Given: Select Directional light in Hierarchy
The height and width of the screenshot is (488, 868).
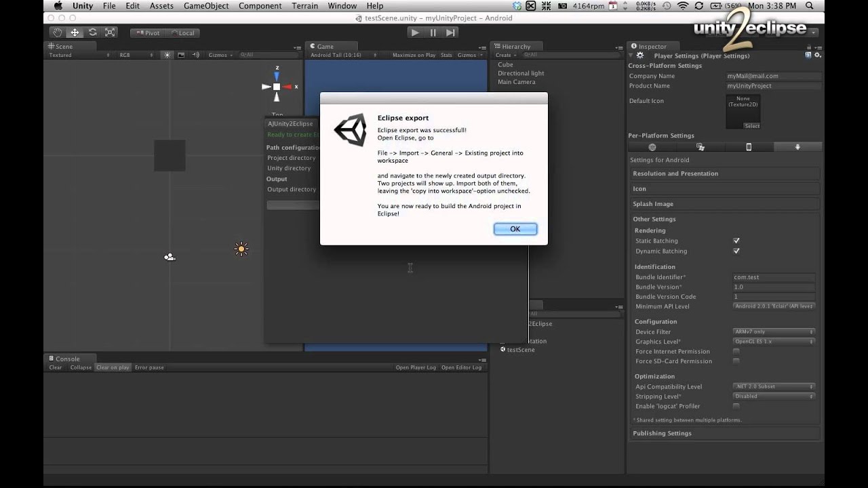Looking at the screenshot, I should pyautogui.click(x=521, y=73).
